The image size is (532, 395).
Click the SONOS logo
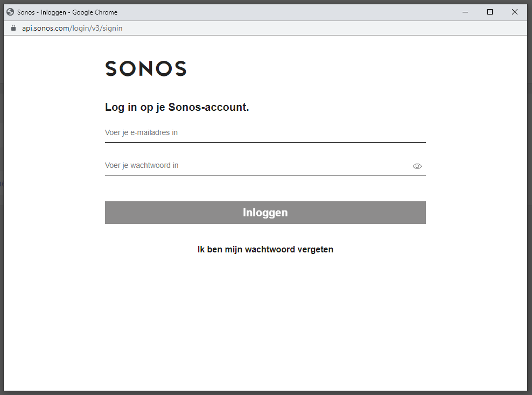(x=146, y=68)
